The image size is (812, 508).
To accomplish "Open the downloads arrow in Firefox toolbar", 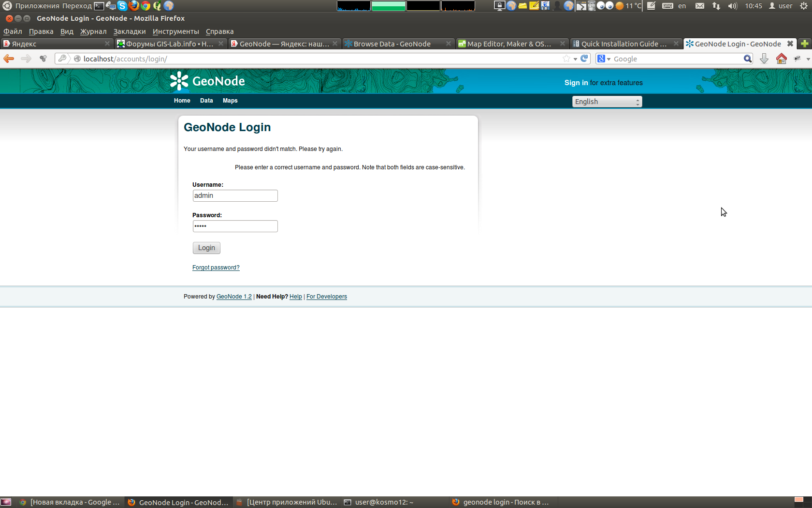I will (x=764, y=59).
